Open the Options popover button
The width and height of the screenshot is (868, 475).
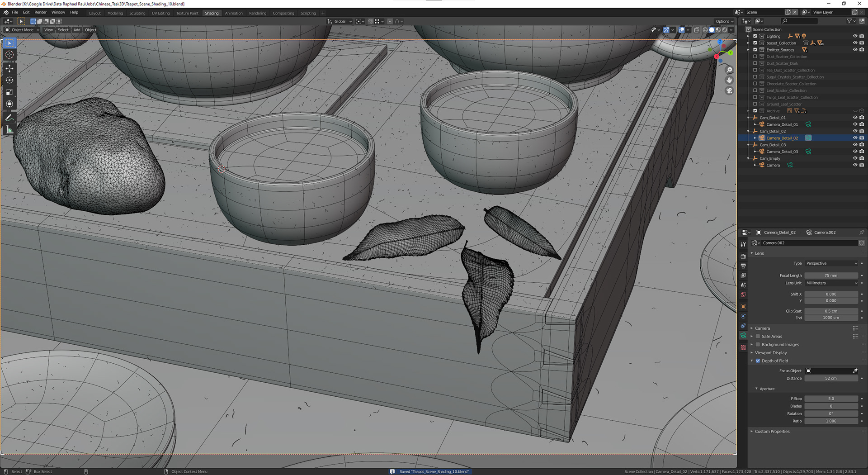tap(724, 21)
